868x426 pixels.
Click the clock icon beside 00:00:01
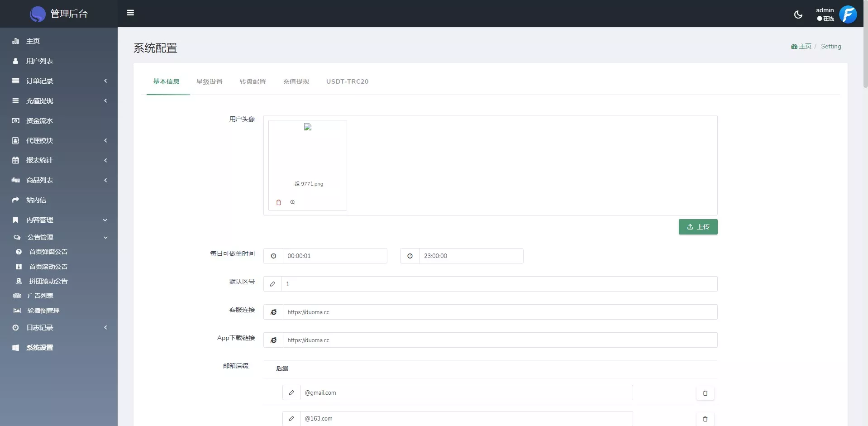[273, 256]
